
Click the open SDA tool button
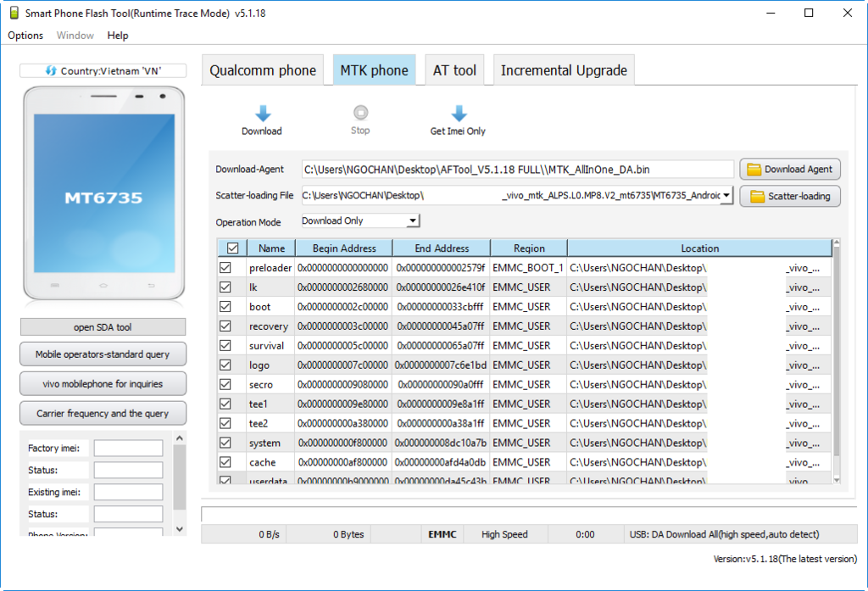click(x=103, y=326)
